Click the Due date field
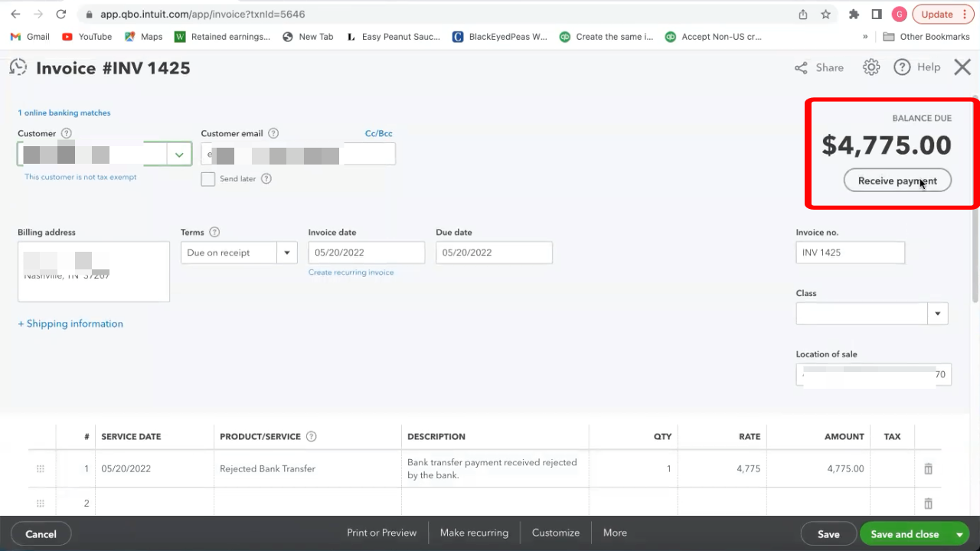 pos(494,253)
